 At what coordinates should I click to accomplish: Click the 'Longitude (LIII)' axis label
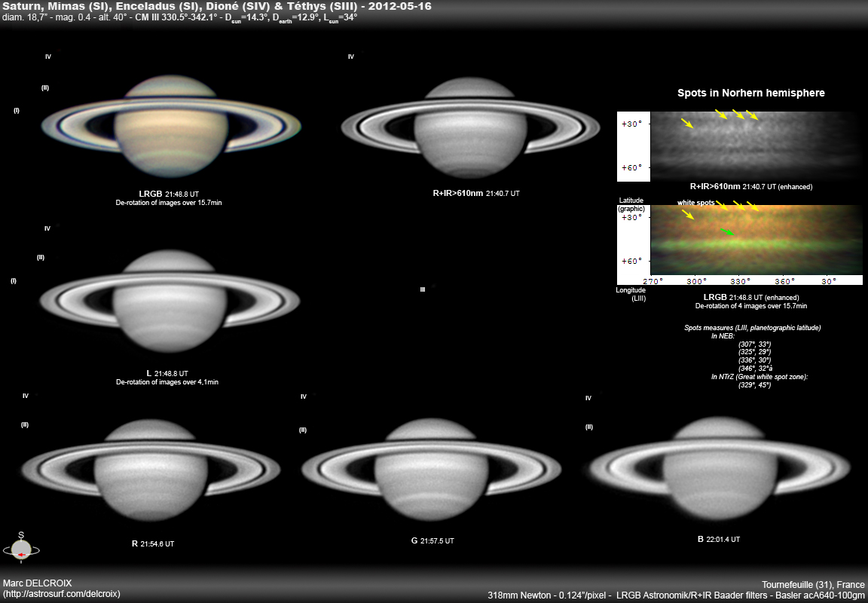pos(631,294)
